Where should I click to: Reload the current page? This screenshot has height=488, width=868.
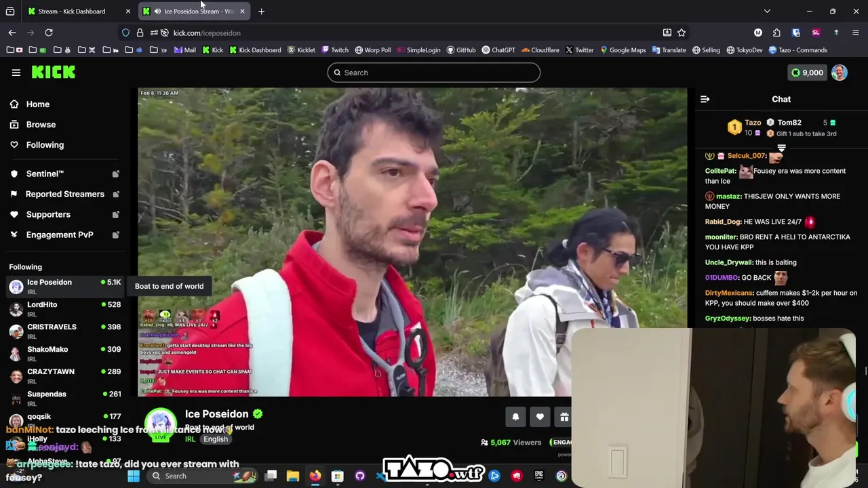click(x=49, y=33)
